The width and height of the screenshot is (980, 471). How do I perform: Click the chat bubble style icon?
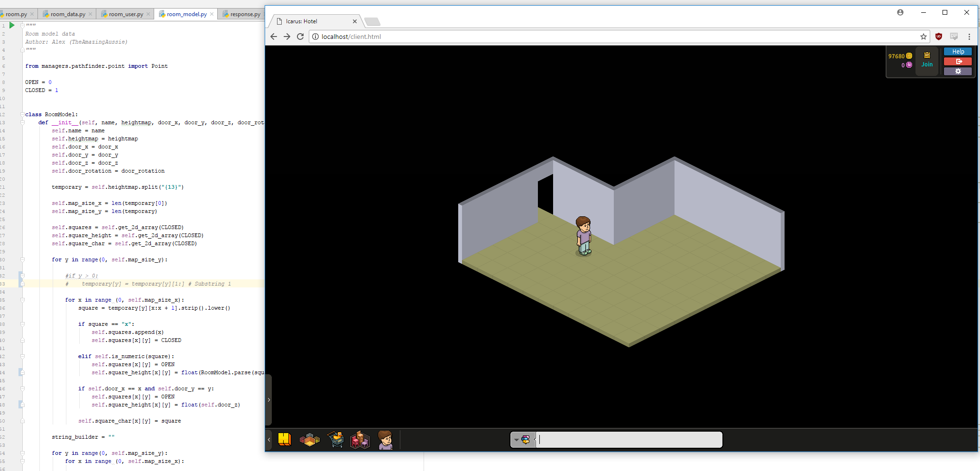526,440
